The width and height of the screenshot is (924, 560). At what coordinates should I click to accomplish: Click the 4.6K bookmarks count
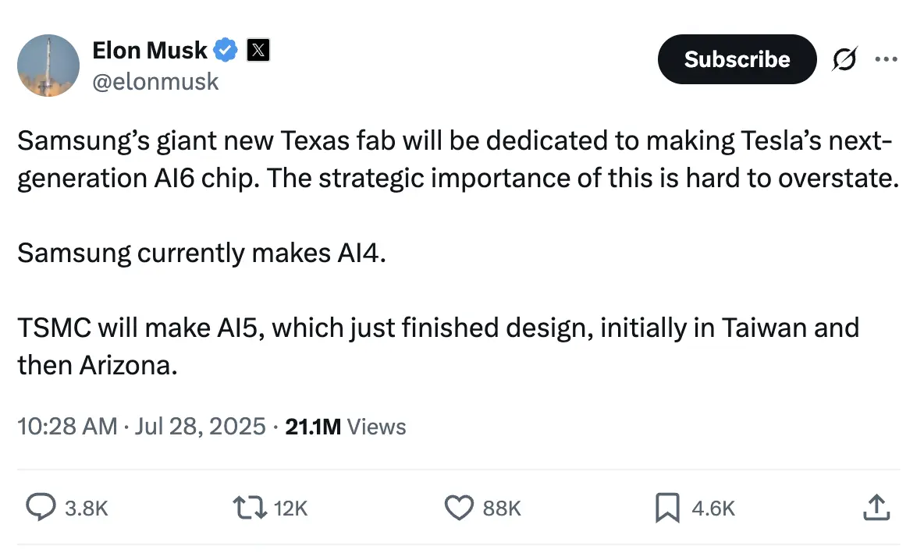click(713, 509)
